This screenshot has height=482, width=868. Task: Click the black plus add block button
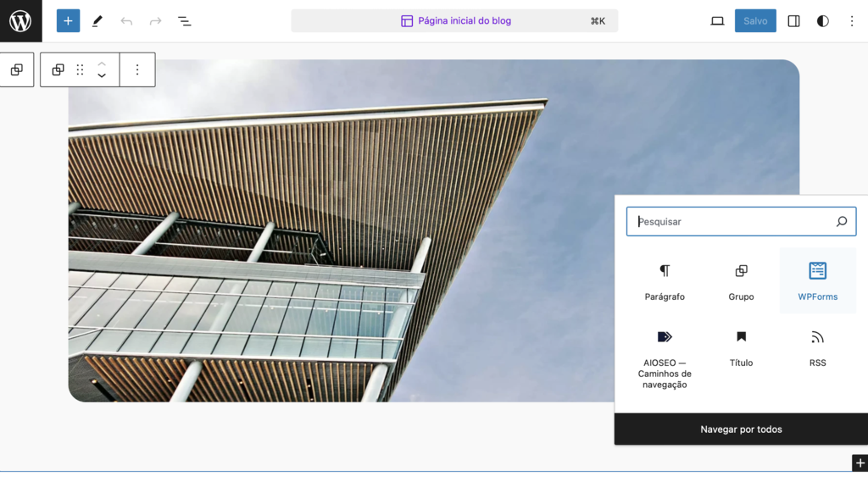coord(860,463)
